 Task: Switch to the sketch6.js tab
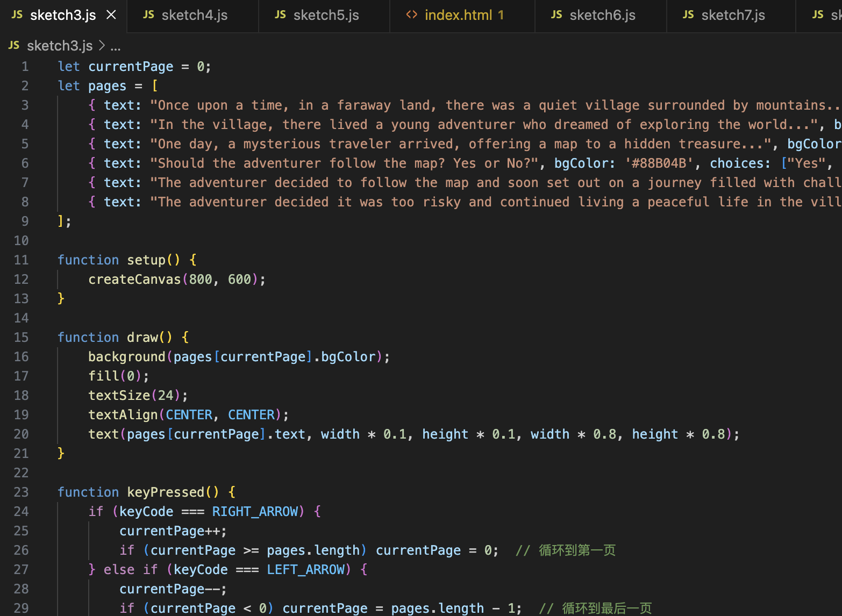click(602, 15)
